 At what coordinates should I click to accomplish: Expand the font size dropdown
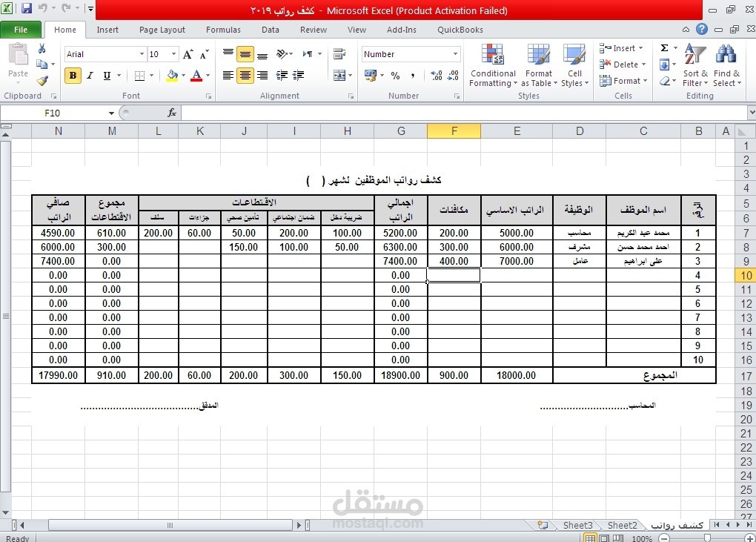pyautogui.click(x=172, y=53)
